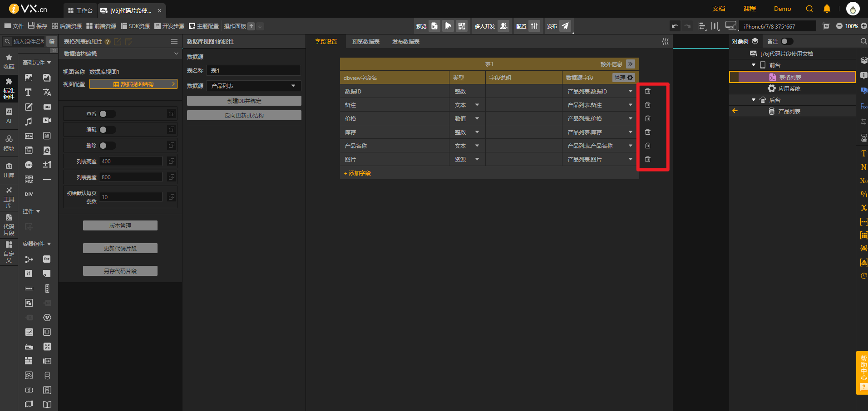Add the image component from 基础元件
This screenshot has width=868, height=411.
(x=29, y=78)
